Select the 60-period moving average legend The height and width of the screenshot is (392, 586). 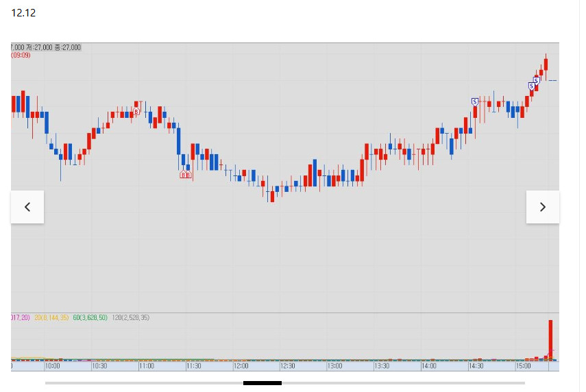pyautogui.click(x=90, y=318)
